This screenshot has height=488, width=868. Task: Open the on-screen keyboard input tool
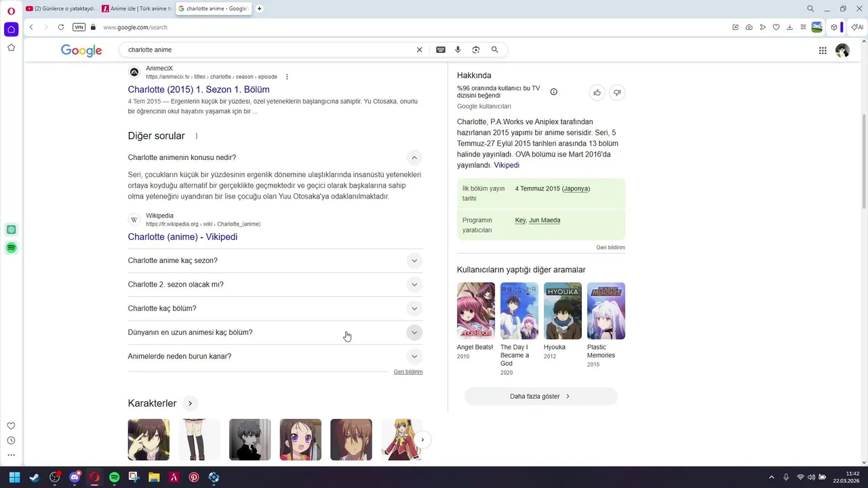pos(441,49)
